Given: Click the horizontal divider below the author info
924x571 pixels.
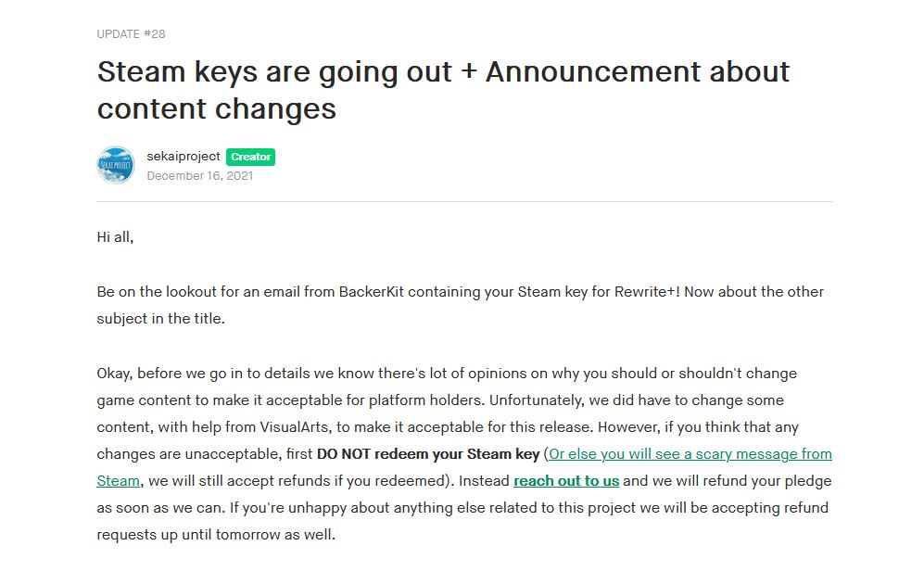Looking at the screenshot, I should click(464, 201).
